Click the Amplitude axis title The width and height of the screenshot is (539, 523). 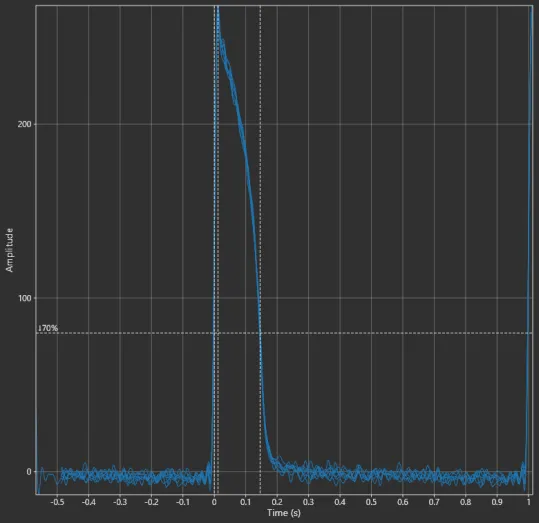[x=9, y=250]
